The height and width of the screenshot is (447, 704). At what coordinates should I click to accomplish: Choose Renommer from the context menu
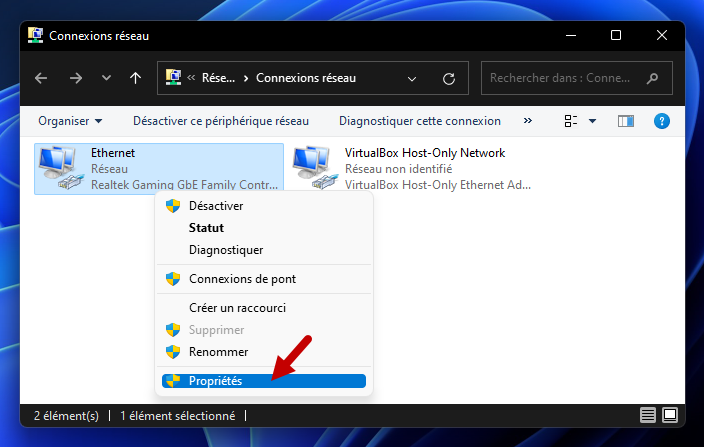(264, 351)
